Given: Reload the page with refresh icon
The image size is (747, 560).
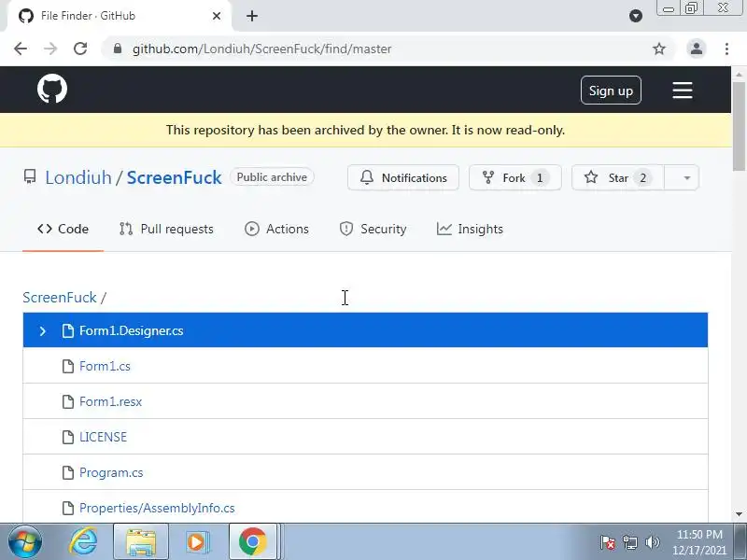Looking at the screenshot, I should point(80,49).
